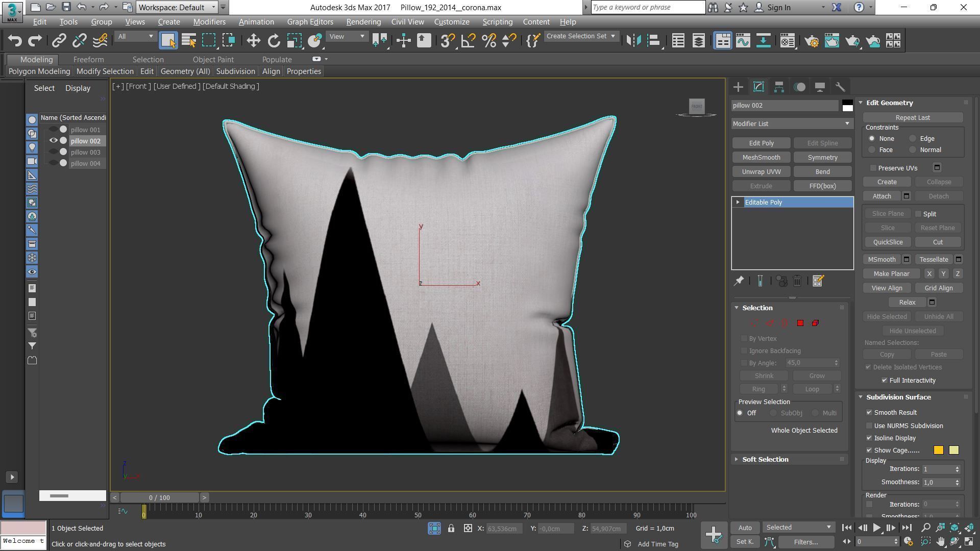Click the MeshSmooth modifier button
Viewport: 980px width, 551px height.
pos(761,158)
